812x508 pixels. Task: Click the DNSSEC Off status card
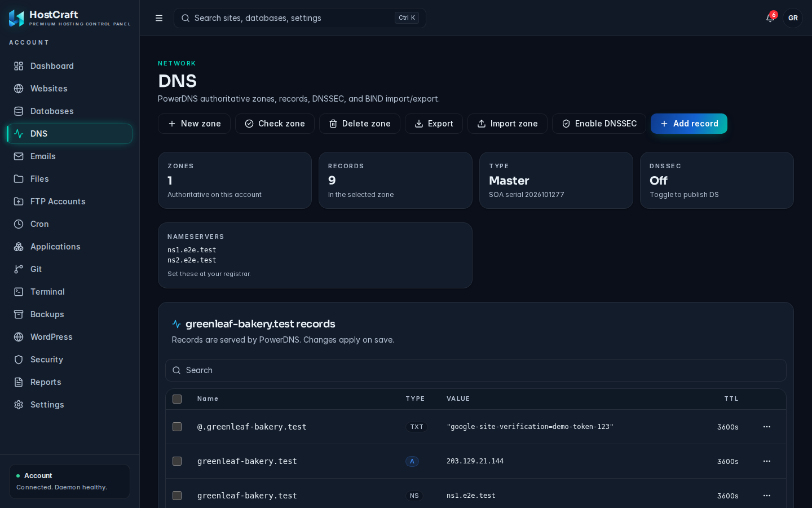click(x=717, y=180)
